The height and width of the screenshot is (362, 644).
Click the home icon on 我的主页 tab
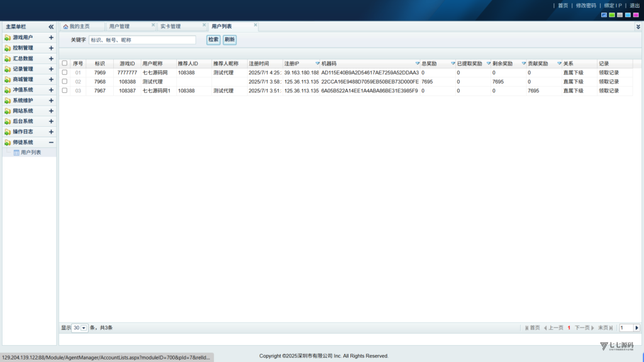tap(65, 26)
